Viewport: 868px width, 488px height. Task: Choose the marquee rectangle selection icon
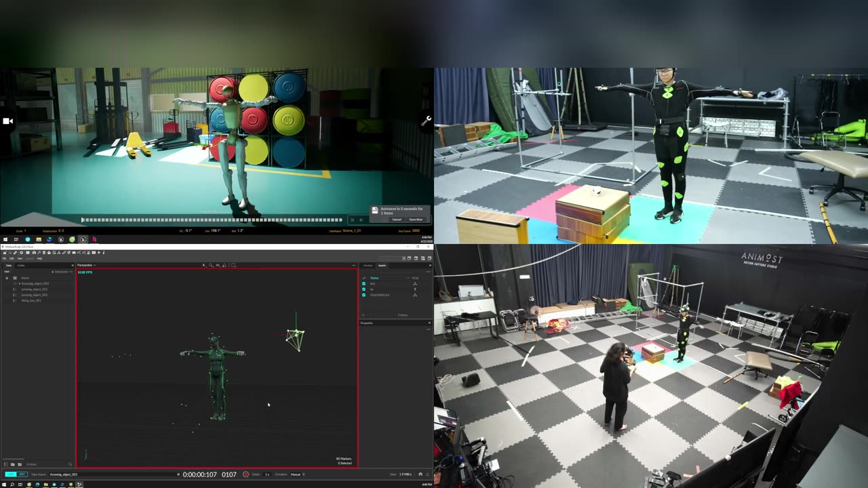click(233, 265)
